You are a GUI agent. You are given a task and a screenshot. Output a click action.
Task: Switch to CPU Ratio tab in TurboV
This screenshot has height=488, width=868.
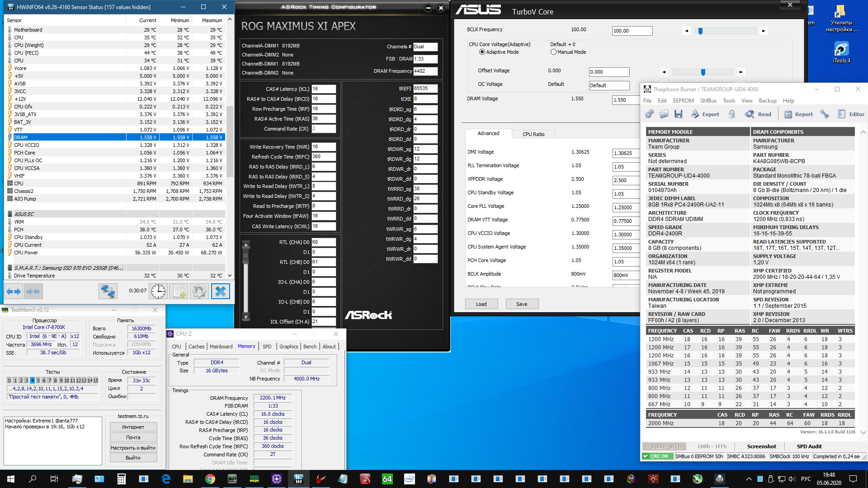click(x=533, y=134)
